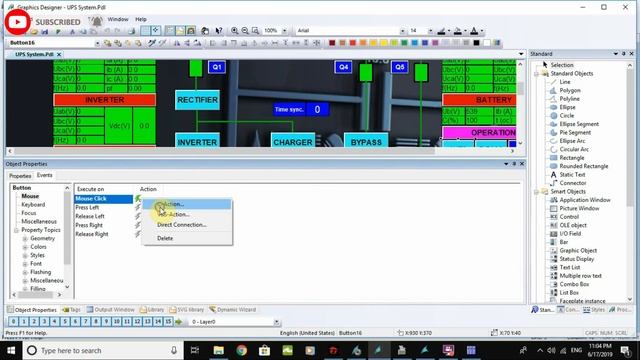Click the CHARGER button in picture
This screenshot has width=640, height=360.
(x=293, y=140)
